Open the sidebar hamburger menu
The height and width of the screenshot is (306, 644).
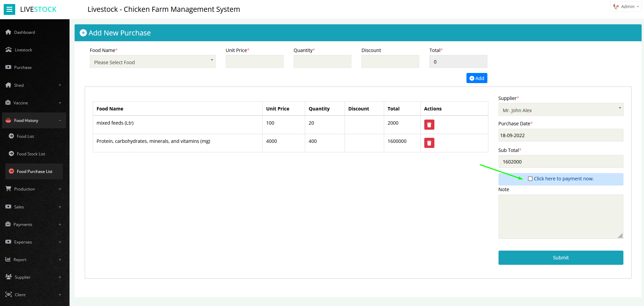point(9,9)
